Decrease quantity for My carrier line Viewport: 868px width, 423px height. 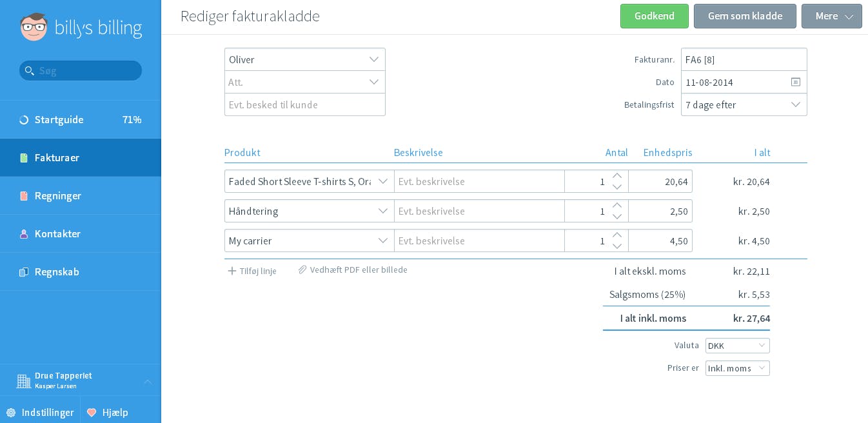coord(617,246)
